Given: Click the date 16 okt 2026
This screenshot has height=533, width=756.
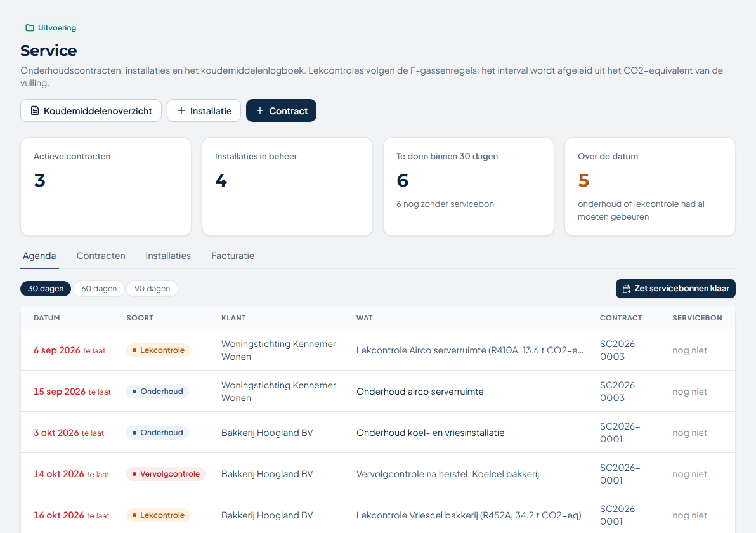Looking at the screenshot, I should (x=59, y=515).
